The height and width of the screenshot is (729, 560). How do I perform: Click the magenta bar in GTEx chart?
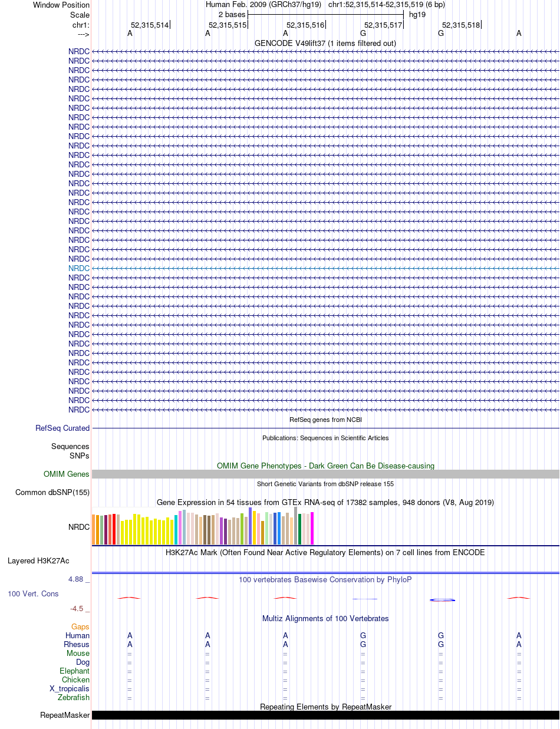(312, 529)
